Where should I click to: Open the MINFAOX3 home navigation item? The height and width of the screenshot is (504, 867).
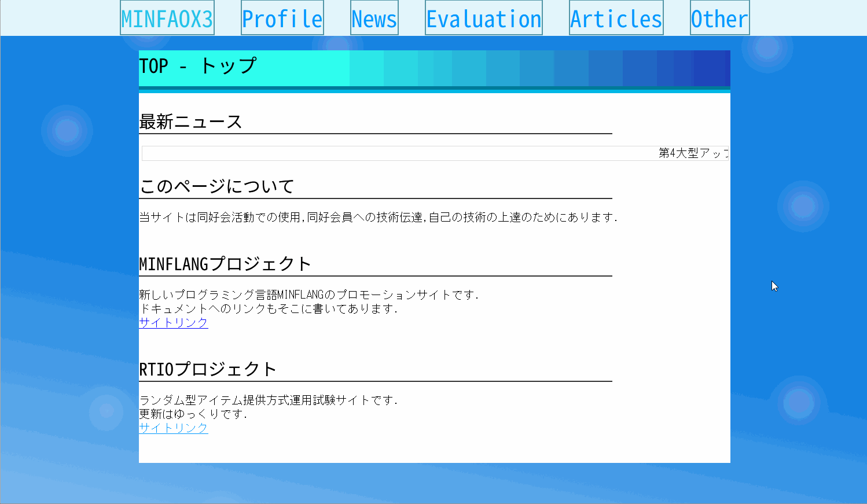click(x=167, y=19)
